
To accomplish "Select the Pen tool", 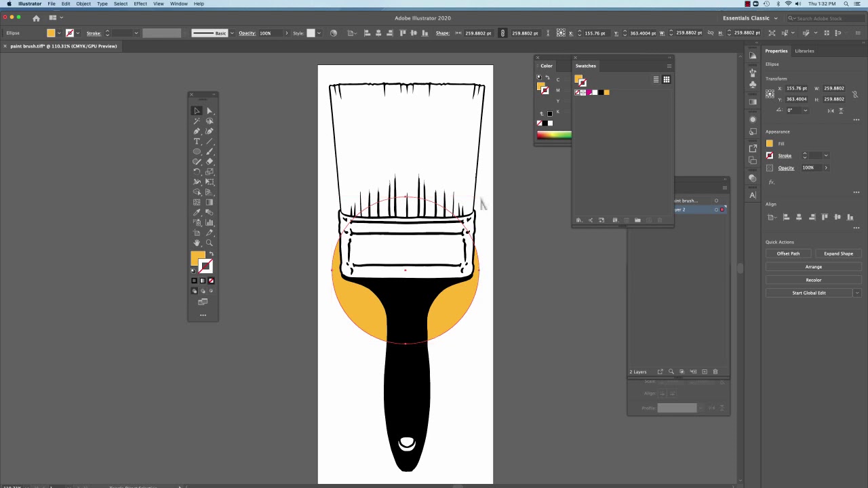I will point(197,131).
